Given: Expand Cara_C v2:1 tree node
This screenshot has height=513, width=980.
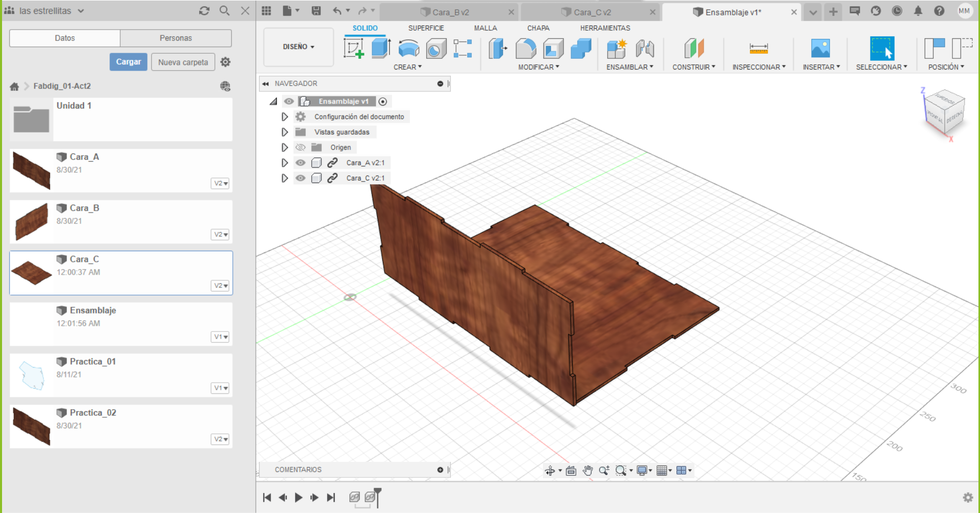Looking at the screenshot, I should tap(285, 178).
